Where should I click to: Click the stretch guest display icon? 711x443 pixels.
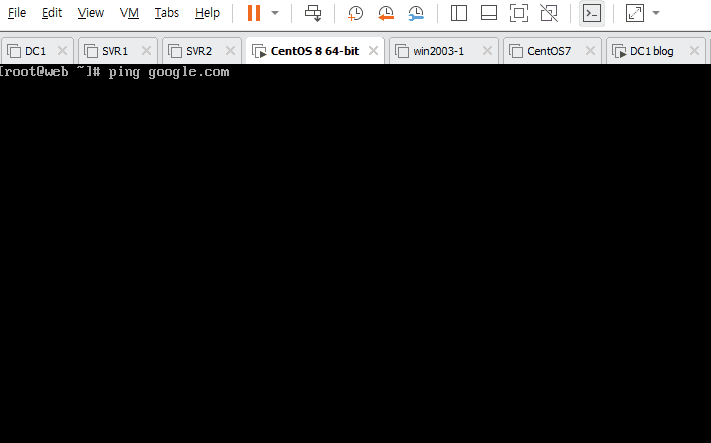(x=635, y=13)
